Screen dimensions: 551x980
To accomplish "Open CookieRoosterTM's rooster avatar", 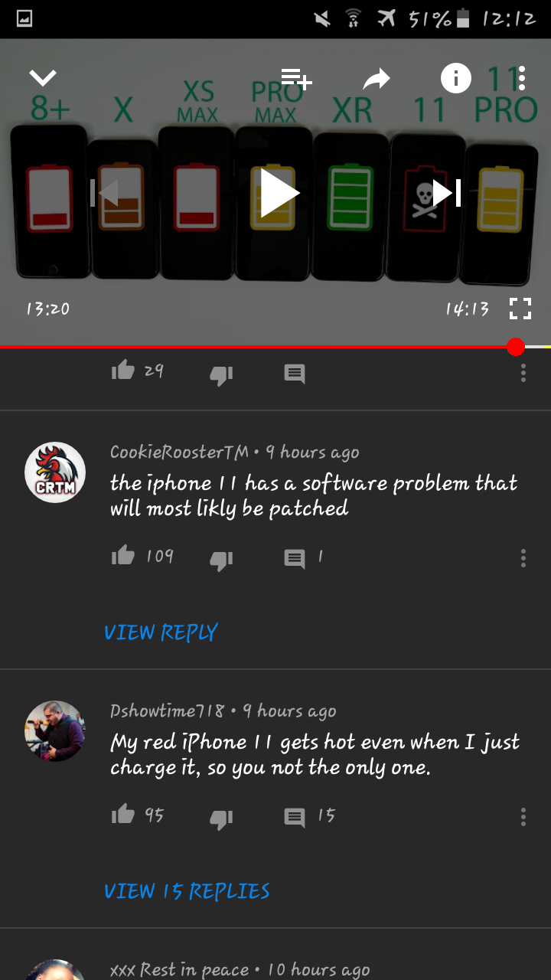I will click(55, 472).
